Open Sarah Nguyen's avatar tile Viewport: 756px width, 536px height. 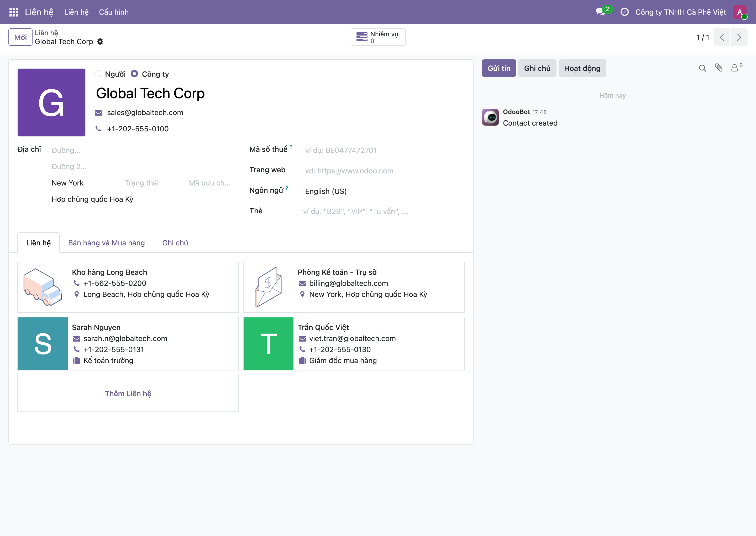[43, 344]
